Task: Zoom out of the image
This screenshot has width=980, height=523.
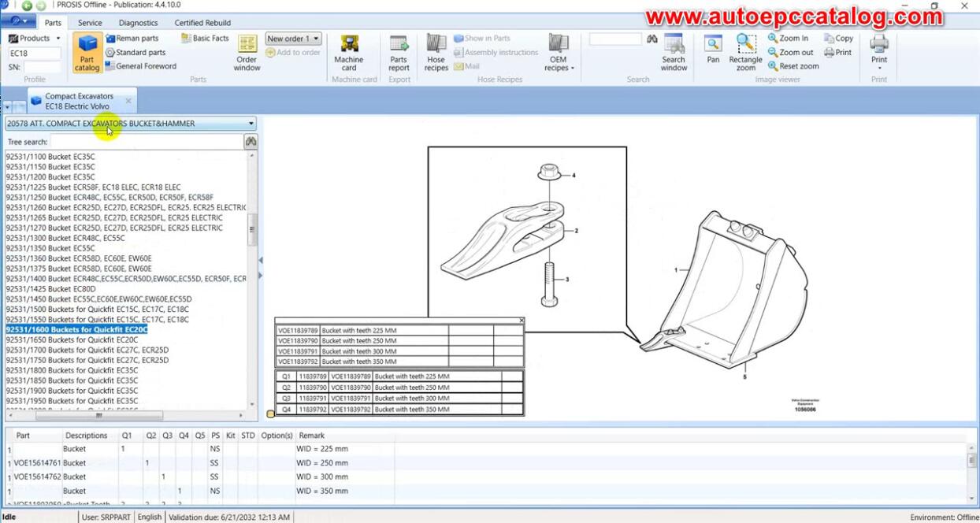Action: 790,52
